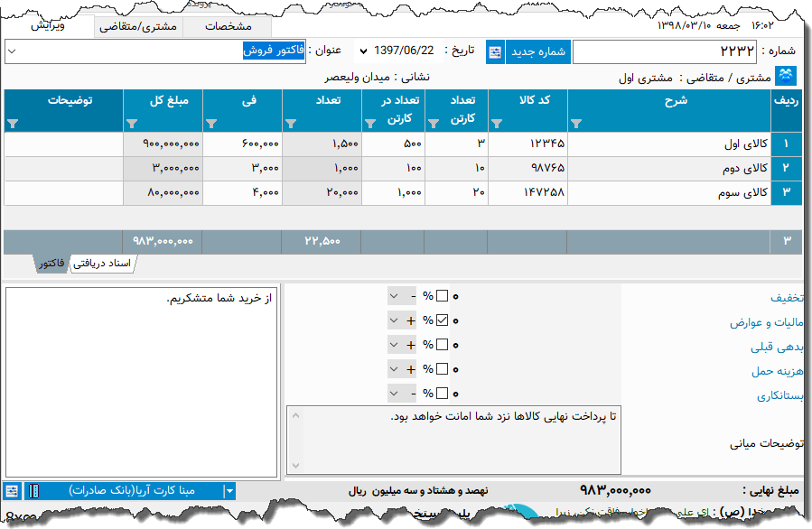Click the filter funnel on the تعداد column
812x529 pixels.
[294, 122]
